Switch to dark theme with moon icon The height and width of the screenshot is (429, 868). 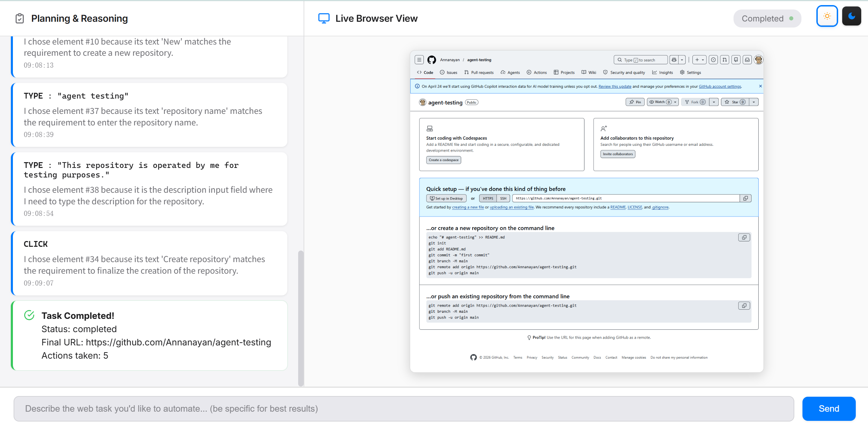[x=851, y=16]
